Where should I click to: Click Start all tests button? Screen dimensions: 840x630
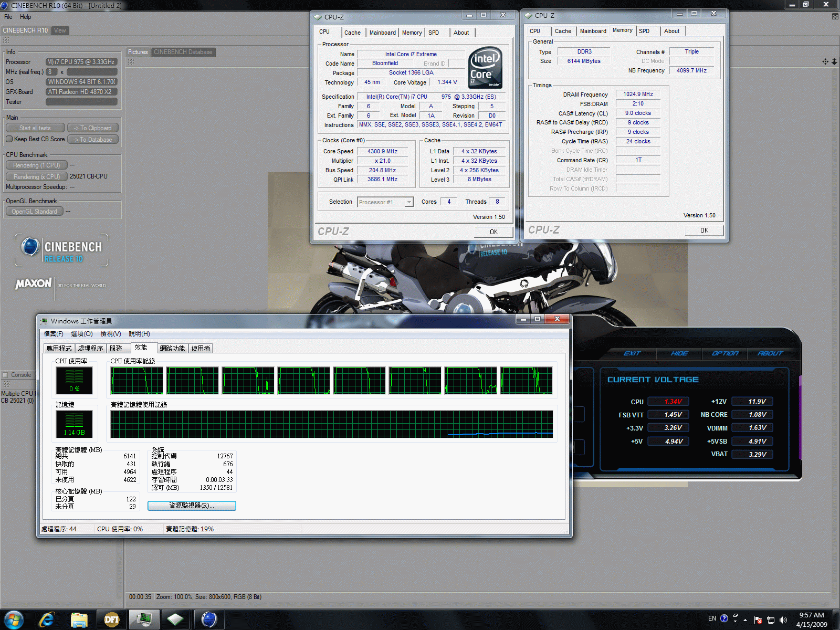(35, 128)
